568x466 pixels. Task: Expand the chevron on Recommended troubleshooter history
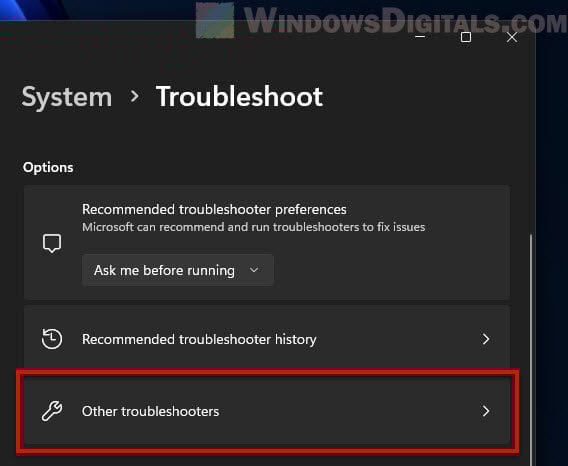[x=486, y=339]
